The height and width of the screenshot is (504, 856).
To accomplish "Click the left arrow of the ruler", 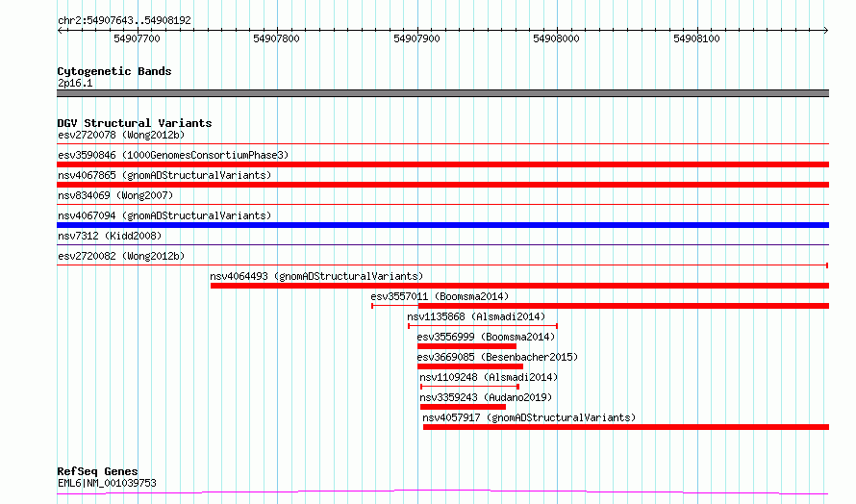I will [60, 30].
